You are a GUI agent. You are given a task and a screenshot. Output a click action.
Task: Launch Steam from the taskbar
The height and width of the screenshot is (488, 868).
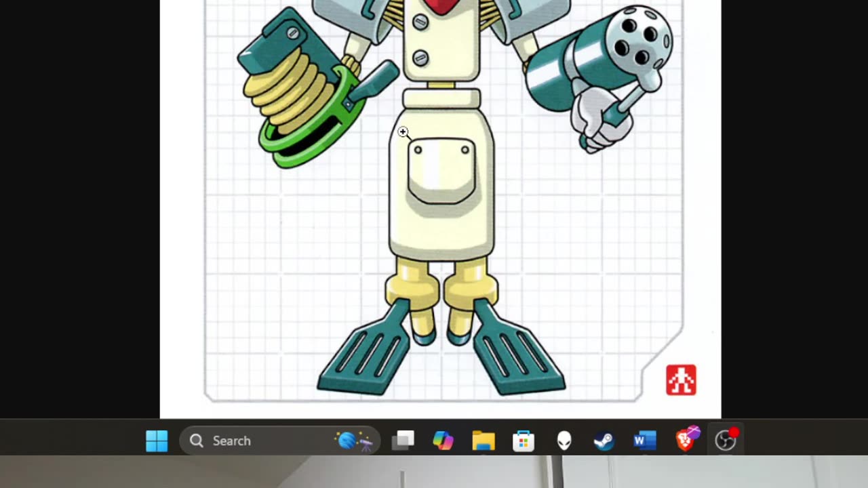604,441
